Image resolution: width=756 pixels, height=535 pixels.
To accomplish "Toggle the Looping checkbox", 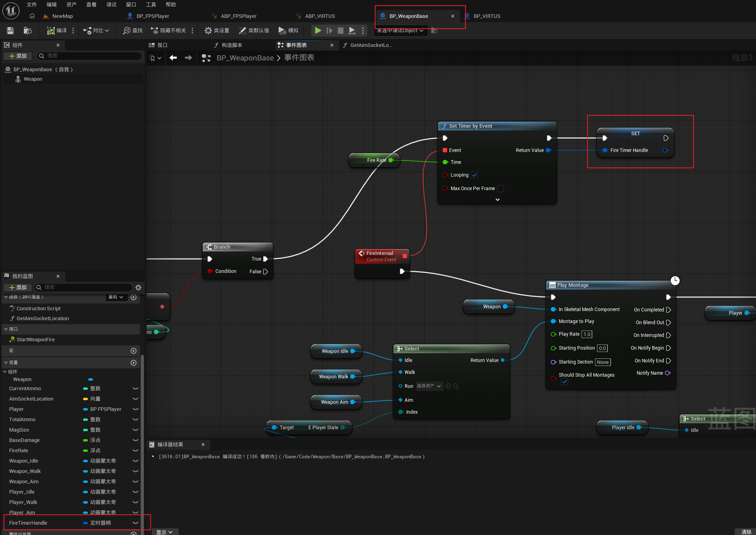I will coord(474,175).
